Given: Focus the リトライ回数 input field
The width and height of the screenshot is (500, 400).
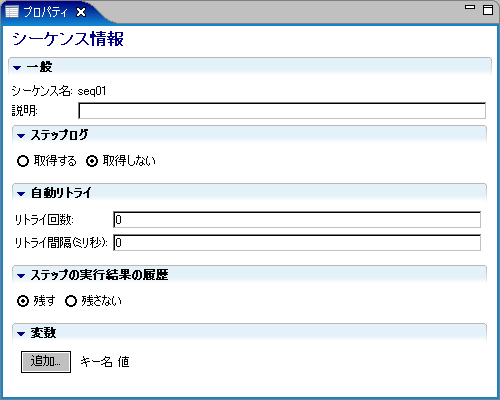Looking at the screenshot, I should pos(297,220).
